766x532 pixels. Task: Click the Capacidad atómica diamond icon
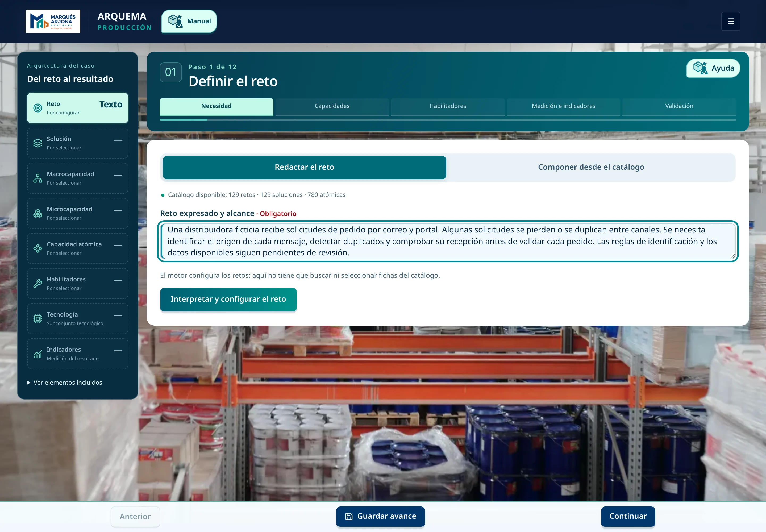point(38,248)
